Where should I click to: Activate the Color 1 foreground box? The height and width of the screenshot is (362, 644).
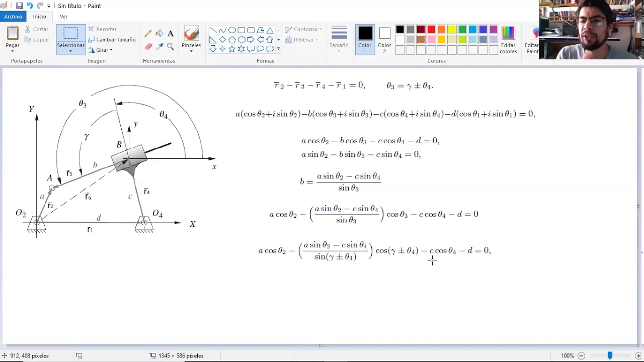pos(365,39)
